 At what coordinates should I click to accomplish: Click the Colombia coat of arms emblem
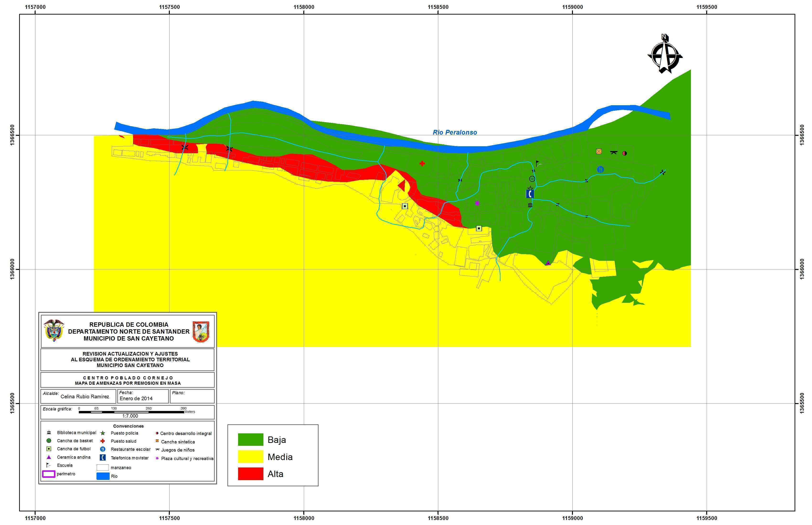pos(54,330)
